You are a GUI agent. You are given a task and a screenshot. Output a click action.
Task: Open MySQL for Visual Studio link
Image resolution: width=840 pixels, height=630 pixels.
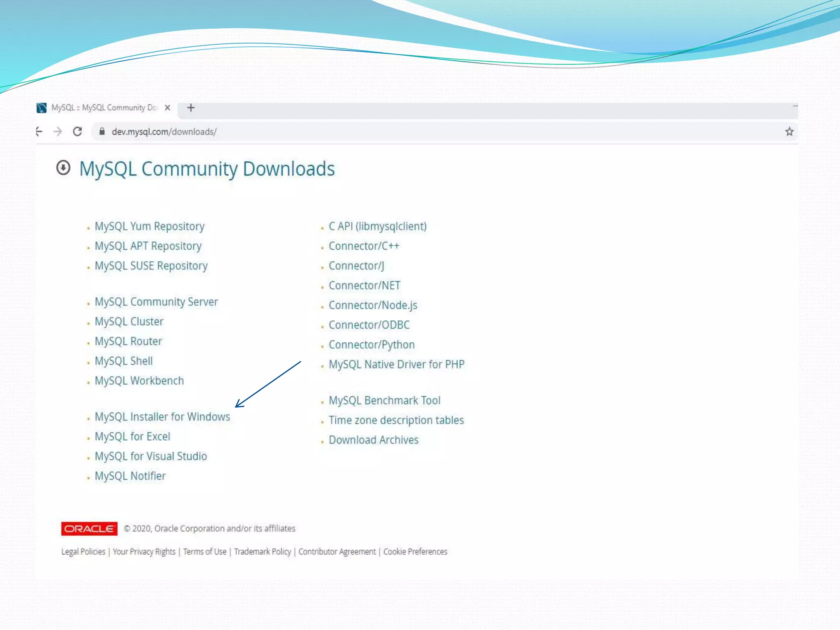[151, 456]
